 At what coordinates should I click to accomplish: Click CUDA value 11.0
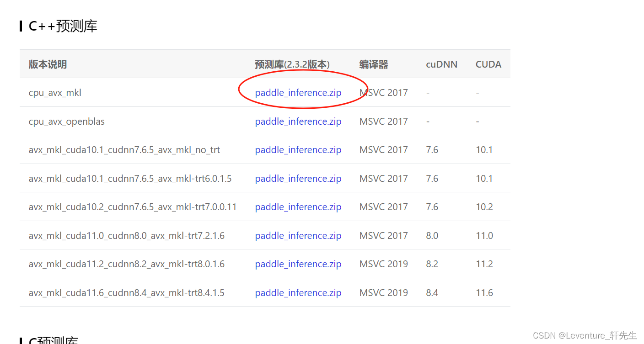coord(484,236)
